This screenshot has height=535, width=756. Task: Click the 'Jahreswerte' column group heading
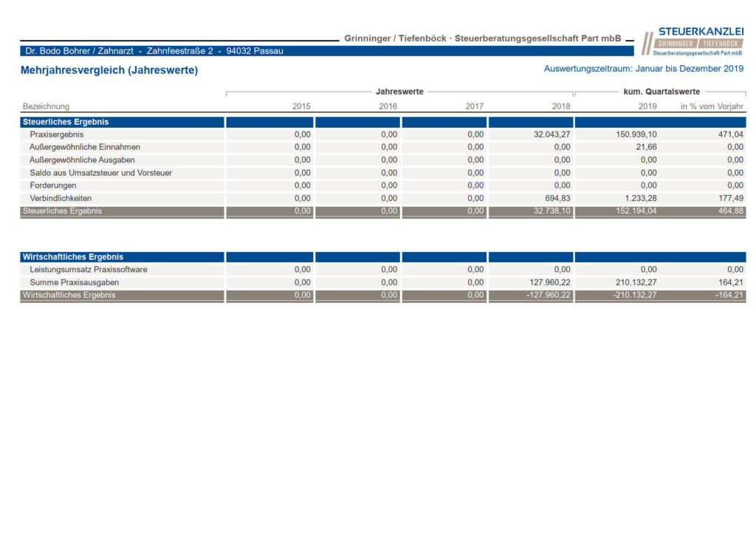[399, 92]
